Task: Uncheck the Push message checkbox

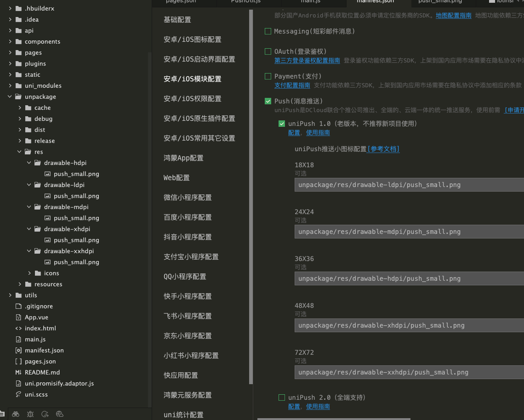Action: pyautogui.click(x=268, y=101)
